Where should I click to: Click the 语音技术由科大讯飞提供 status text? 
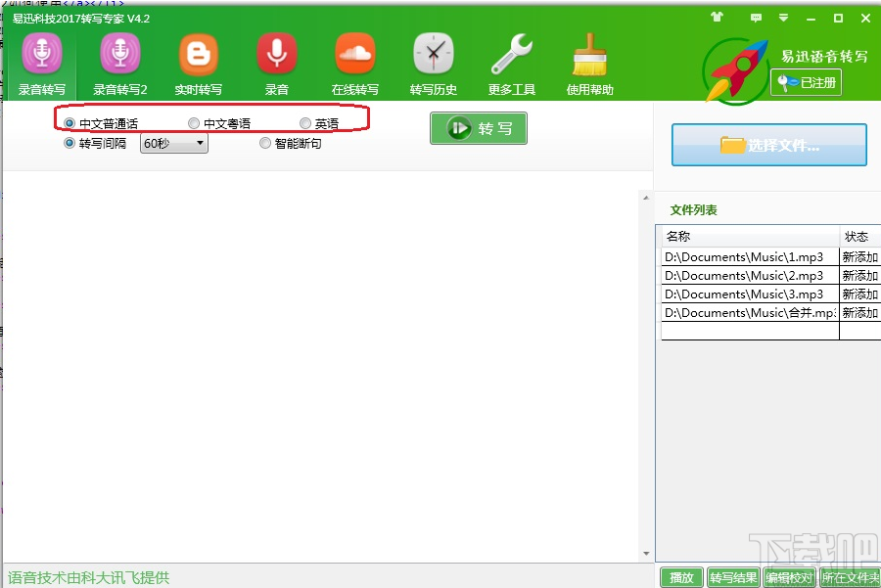[x=88, y=578]
